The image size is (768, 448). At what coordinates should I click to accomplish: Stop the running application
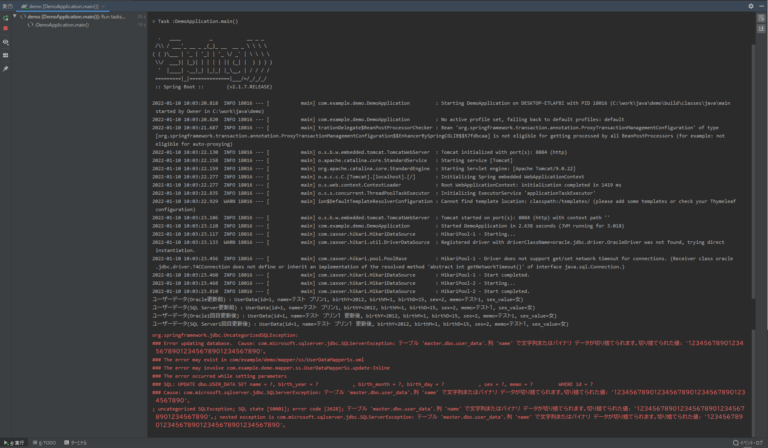(x=6, y=28)
